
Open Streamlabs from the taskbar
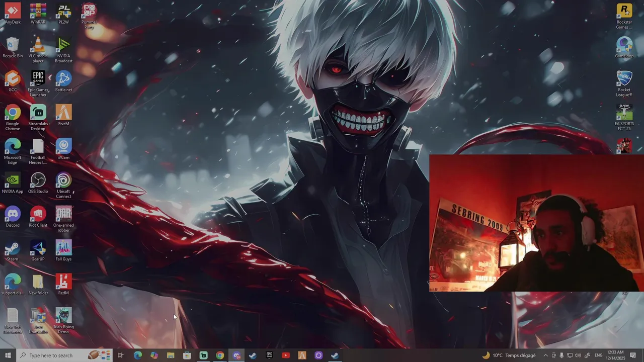(x=203, y=355)
